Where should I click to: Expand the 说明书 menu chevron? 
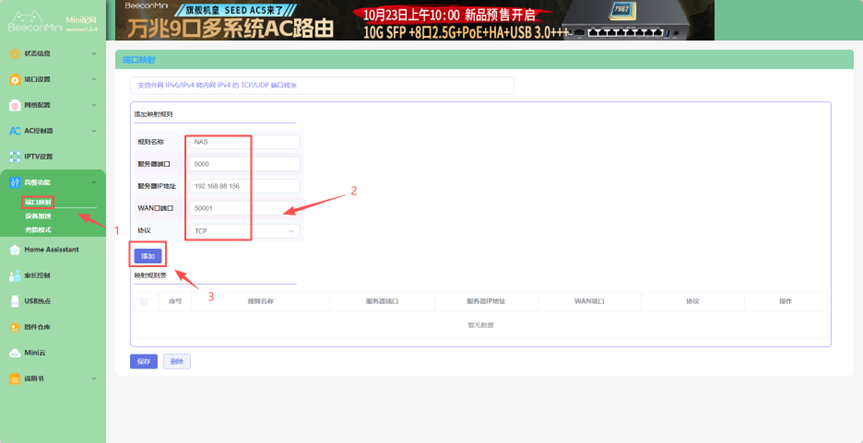pos(94,379)
